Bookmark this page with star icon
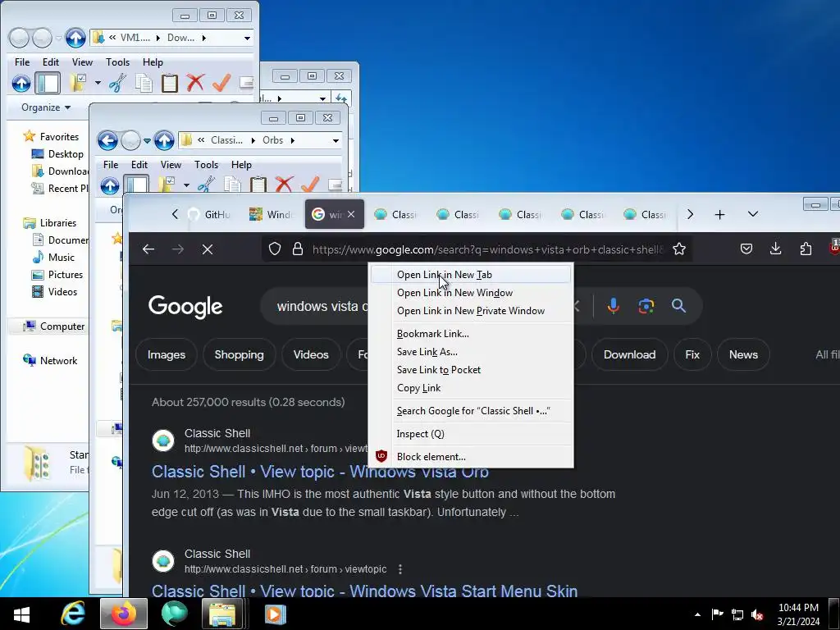840x630 pixels. pos(679,249)
